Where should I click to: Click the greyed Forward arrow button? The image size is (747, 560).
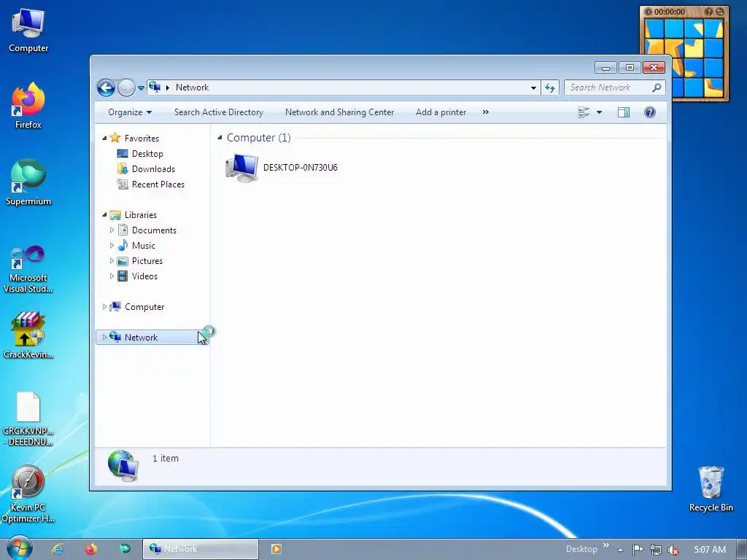126,87
